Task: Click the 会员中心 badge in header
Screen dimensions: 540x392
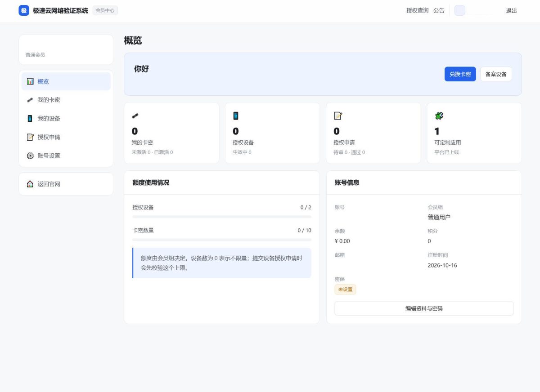Action: coord(105,10)
